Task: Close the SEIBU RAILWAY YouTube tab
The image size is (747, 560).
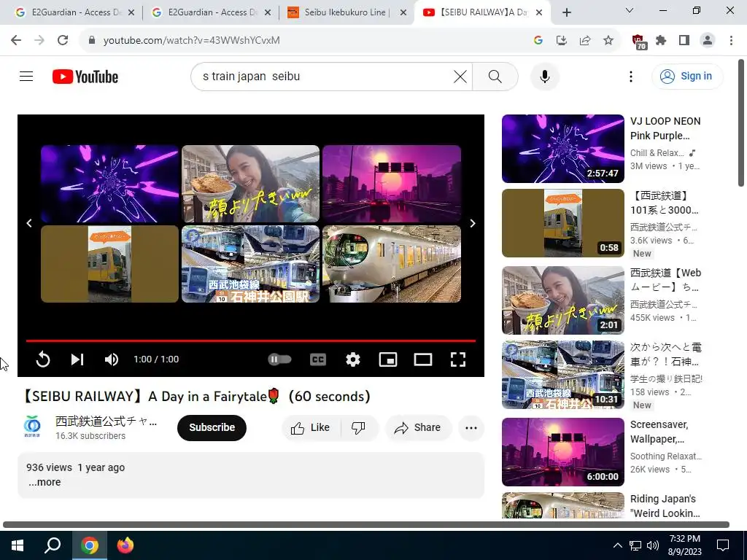Action: tap(539, 12)
